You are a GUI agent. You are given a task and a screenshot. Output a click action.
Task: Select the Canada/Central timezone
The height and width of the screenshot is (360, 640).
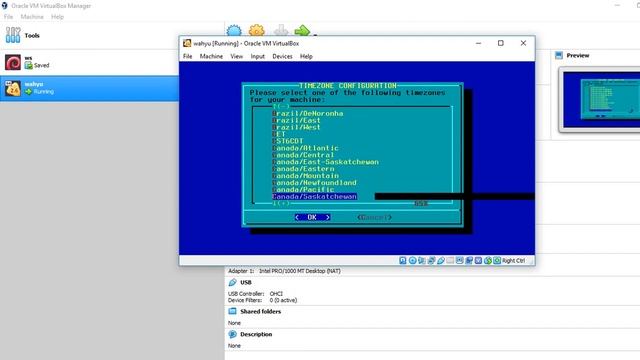[303, 155]
